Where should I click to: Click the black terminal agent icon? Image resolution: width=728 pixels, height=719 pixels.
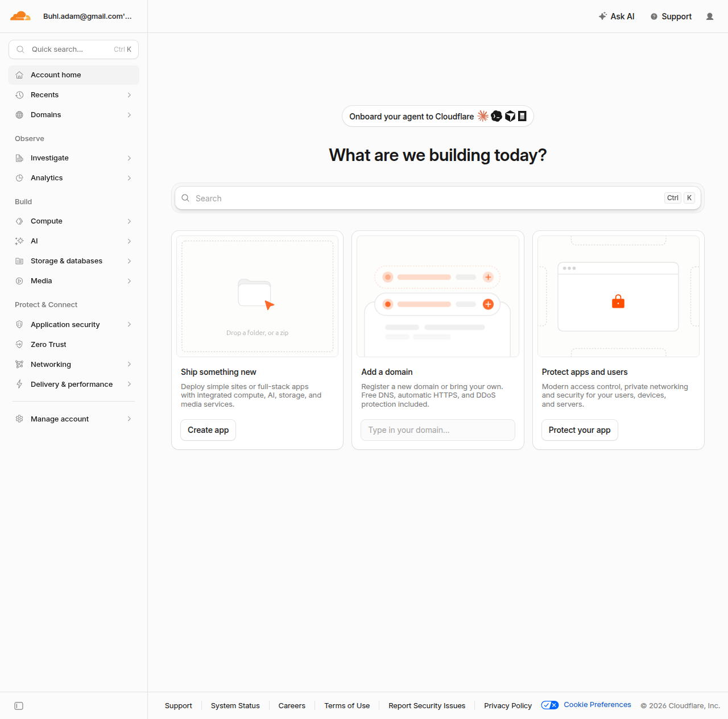[x=497, y=116]
